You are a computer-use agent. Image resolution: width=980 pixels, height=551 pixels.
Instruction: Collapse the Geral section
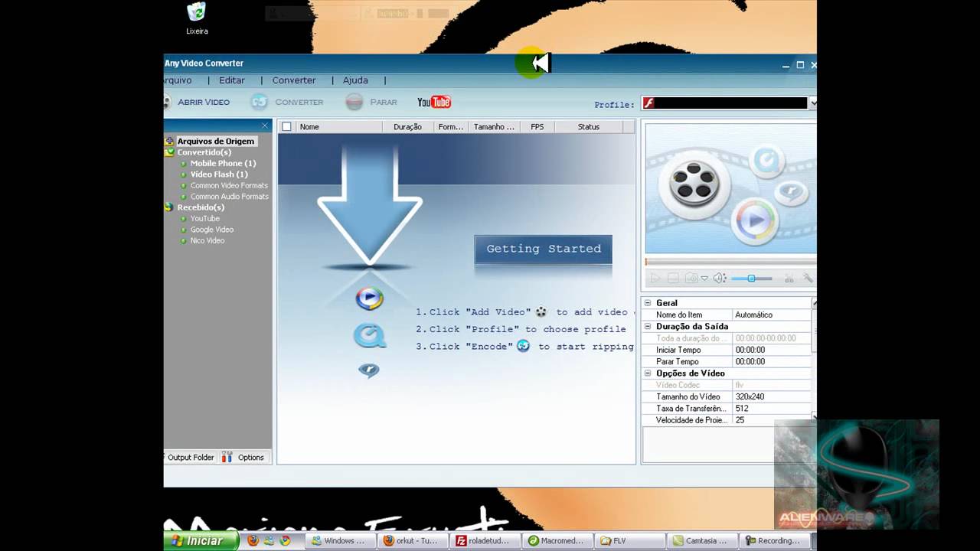(x=647, y=303)
